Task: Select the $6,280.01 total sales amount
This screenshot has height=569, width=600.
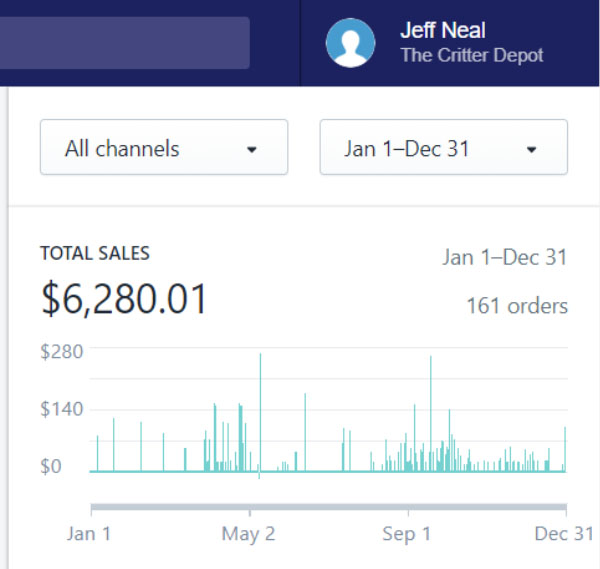Action: 124,300
